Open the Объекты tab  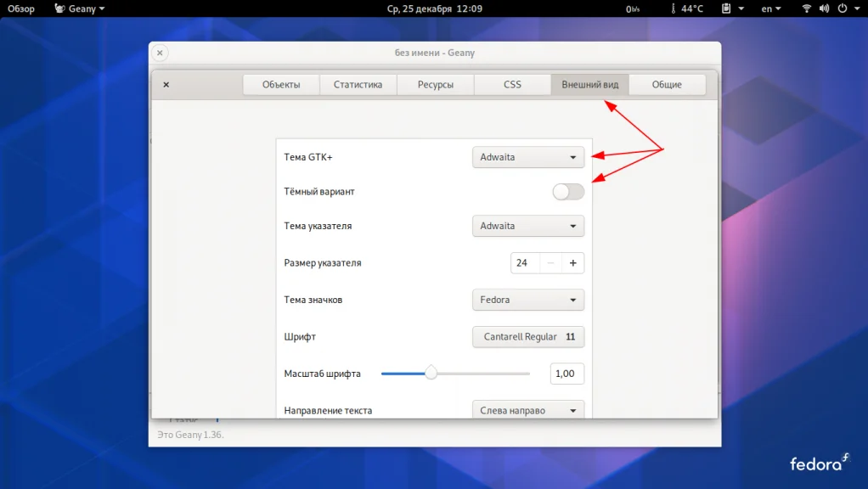(281, 85)
